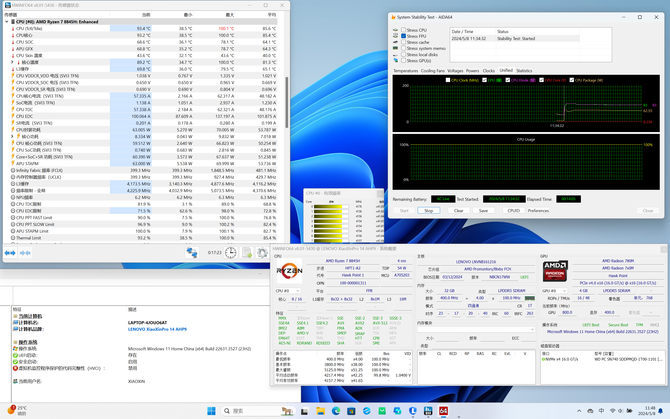670x419 pixels.
Task: Open the Windows Start menu
Action: point(212,410)
